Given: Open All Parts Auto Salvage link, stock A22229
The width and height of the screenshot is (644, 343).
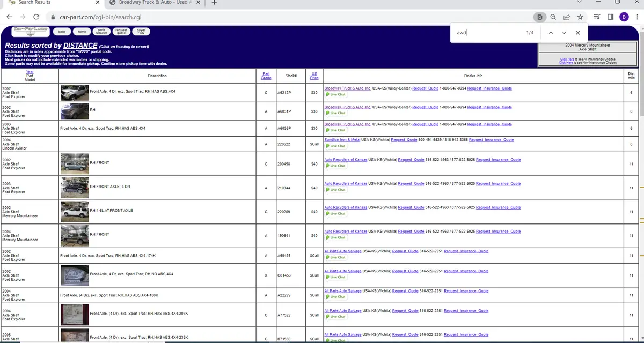Looking at the screenshot, I should [x=343, y=291].
